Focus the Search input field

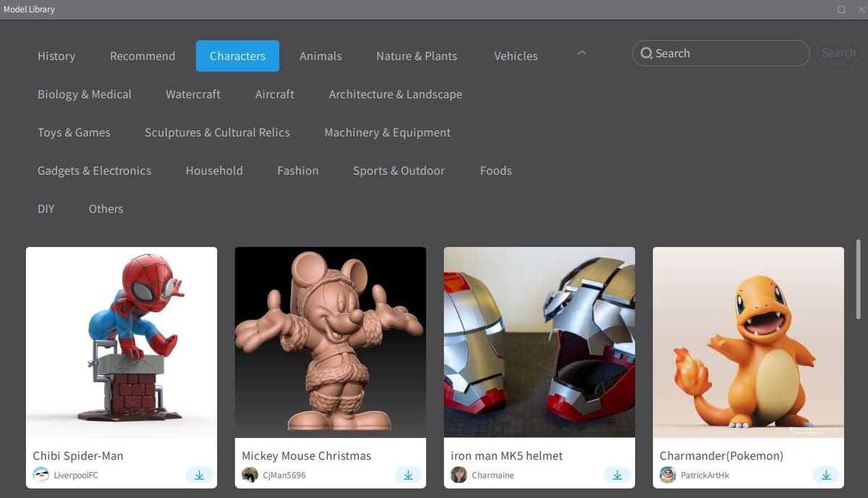tap(720, 53)
